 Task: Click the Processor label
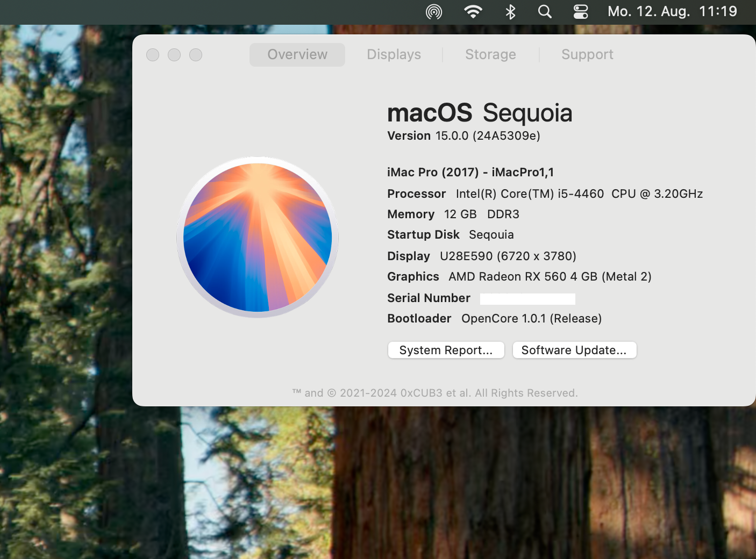[x=416, y=194]
